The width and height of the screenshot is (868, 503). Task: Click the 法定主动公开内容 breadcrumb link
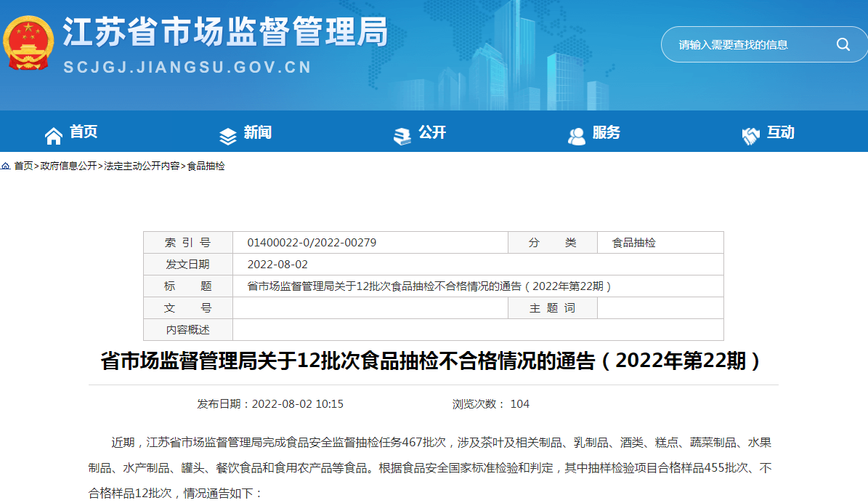(142, 166)
